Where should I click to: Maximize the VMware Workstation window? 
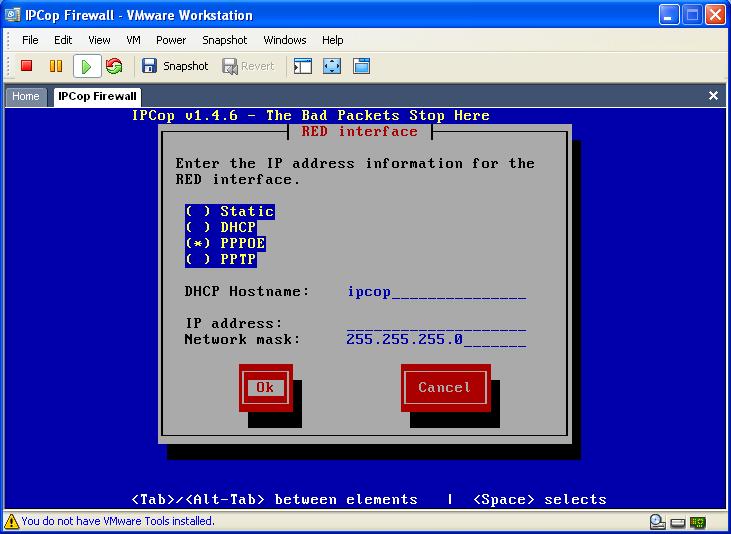tap(692, 15)
